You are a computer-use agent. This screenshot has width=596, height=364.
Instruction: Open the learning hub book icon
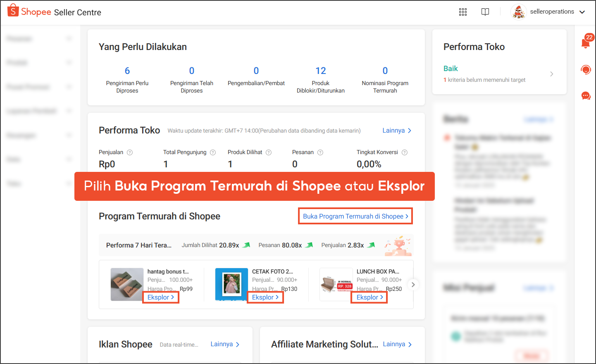485,12
